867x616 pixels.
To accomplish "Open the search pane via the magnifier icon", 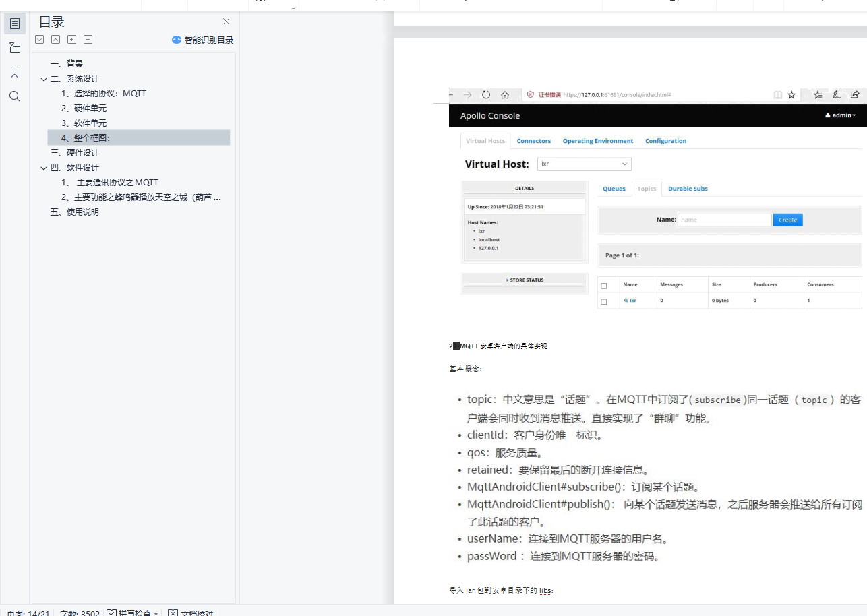I will pos(15,96).
